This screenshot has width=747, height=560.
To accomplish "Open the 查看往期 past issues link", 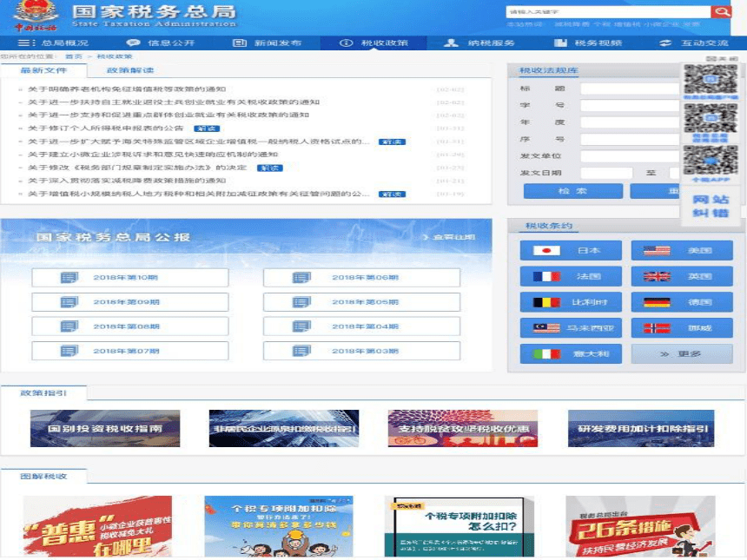I will pos(449,237).
